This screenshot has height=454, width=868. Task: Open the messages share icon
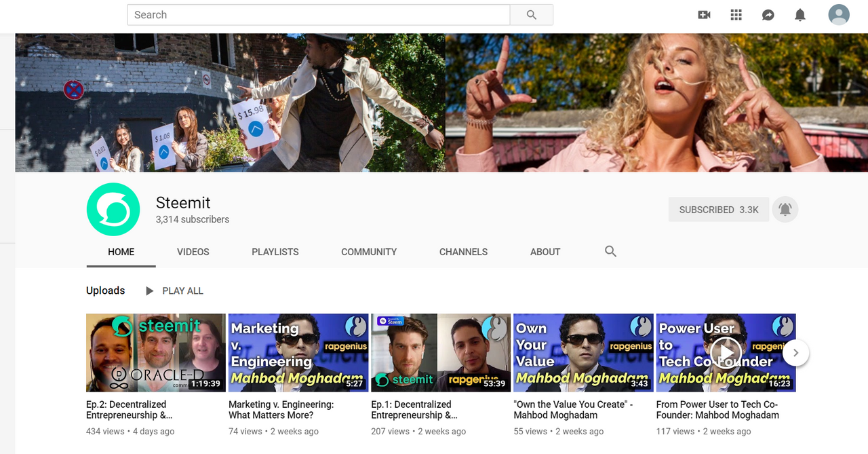(768, 15)
